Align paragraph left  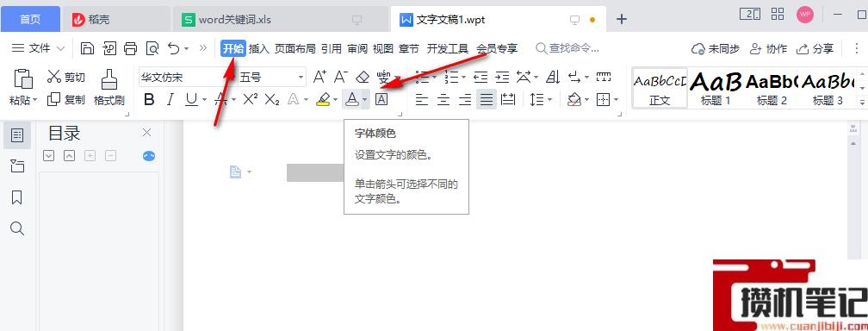click(422, 100)
